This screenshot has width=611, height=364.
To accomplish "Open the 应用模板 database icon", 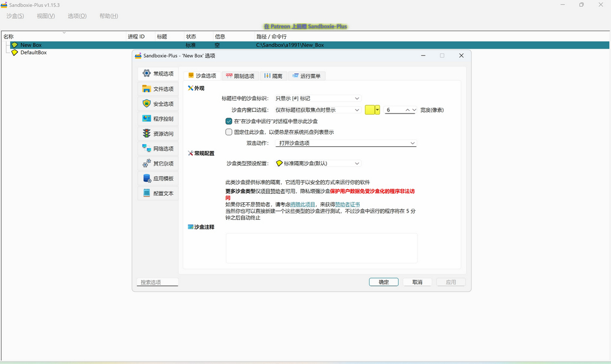I will [147, 178].
